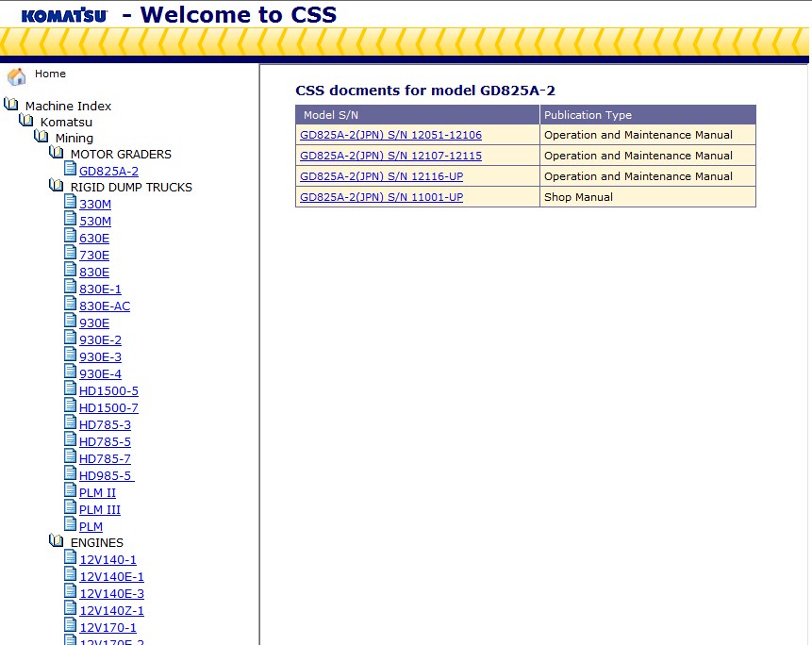Click document icon beside 12V140-1
This screenshot has height=645, width=812.
(x=71, y=557)
